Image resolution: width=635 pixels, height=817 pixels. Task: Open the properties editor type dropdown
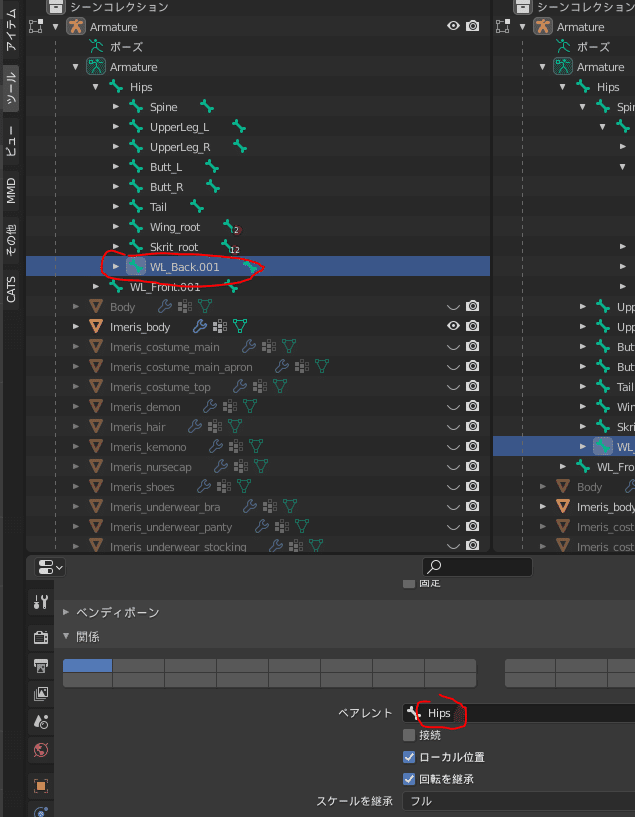49,567
